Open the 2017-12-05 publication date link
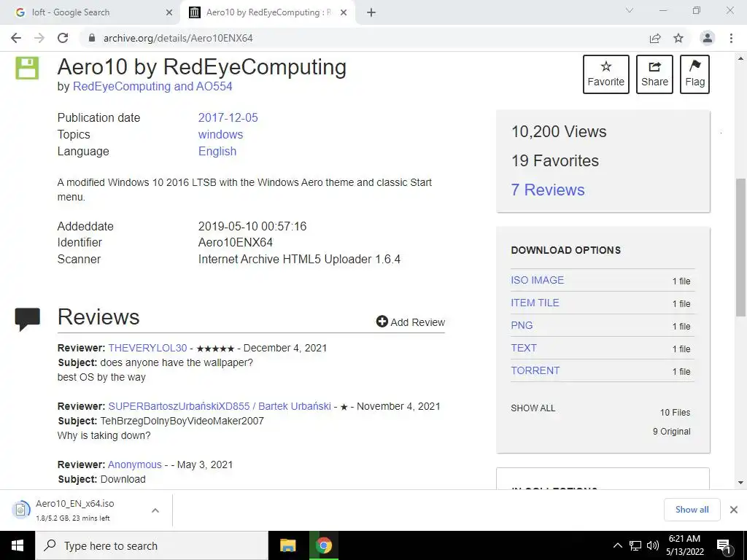This screenshot has height=560, width=747. point(228,117)
